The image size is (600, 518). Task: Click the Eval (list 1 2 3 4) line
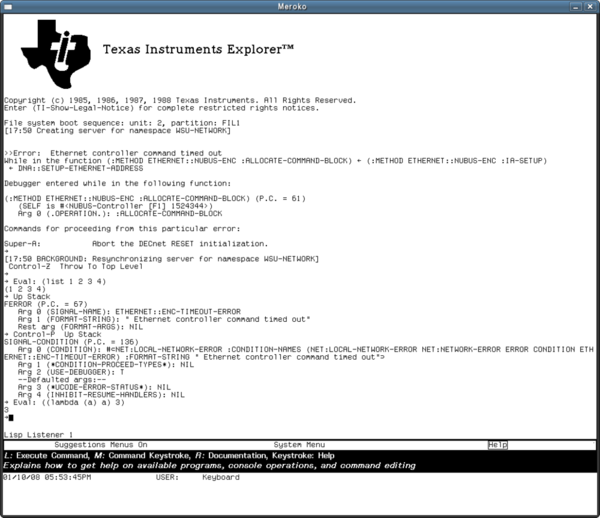pos(55,282)
